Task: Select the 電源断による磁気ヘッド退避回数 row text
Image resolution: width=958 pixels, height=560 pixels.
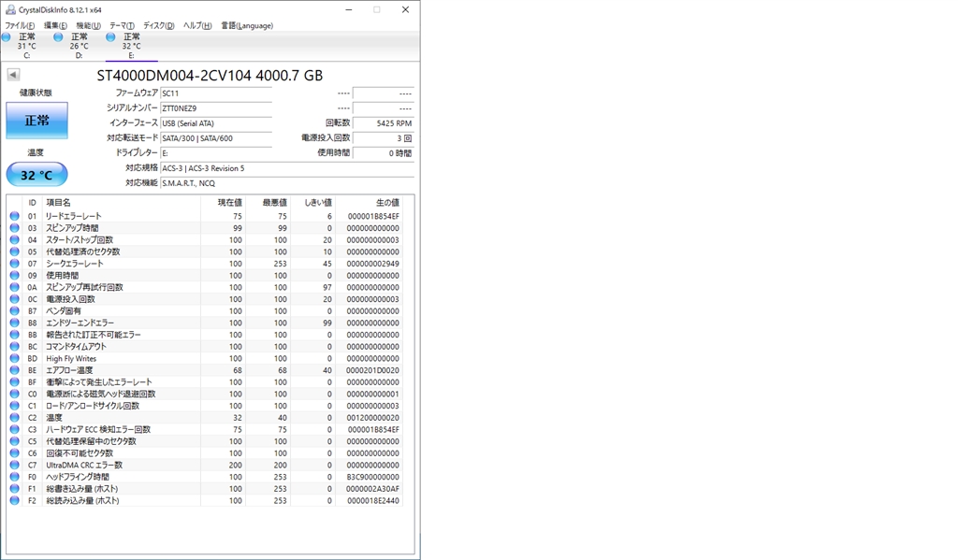Action: point(101,394)
